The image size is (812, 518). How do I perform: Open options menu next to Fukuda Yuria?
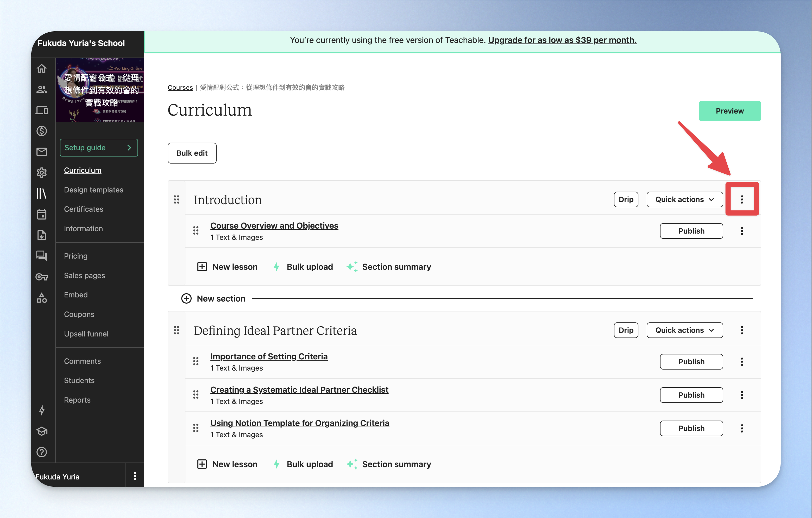coord(135,476)
